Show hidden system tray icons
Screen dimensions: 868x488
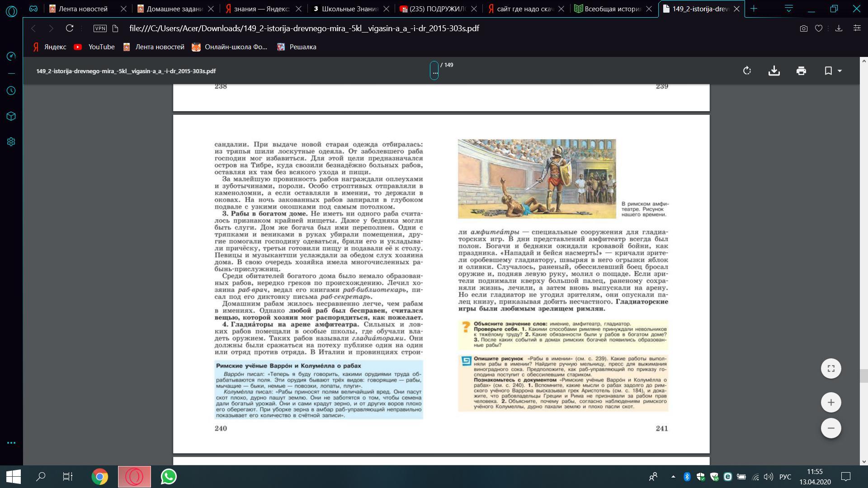click(x=673, y=477)
